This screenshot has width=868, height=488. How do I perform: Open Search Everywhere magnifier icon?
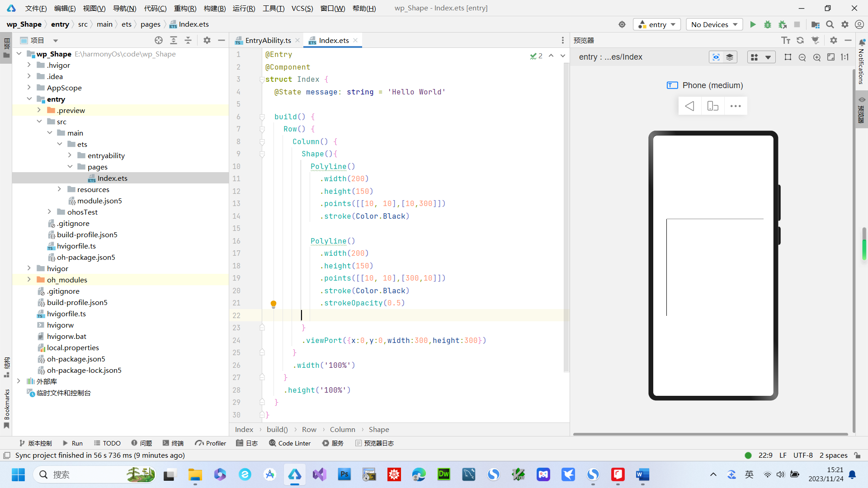click(830, 24)
